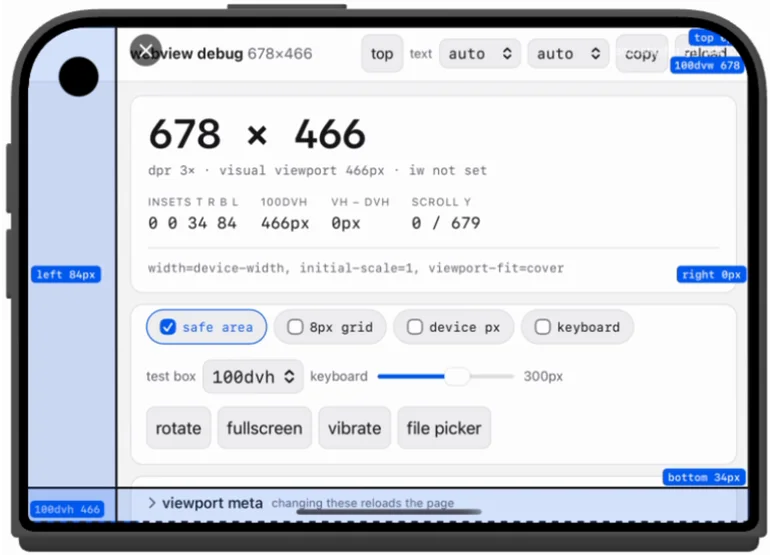Image resolution: width=772 pixels, height=555 pixels.
Task: Click the large 678 × 466 heading
Action: tap(257, 134)
